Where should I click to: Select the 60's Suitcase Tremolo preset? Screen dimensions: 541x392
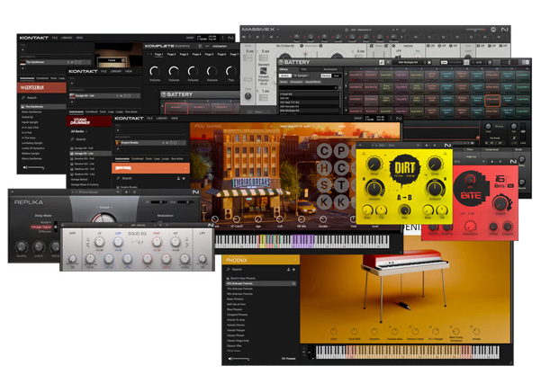pyautogui.click(x=240, y=283)
